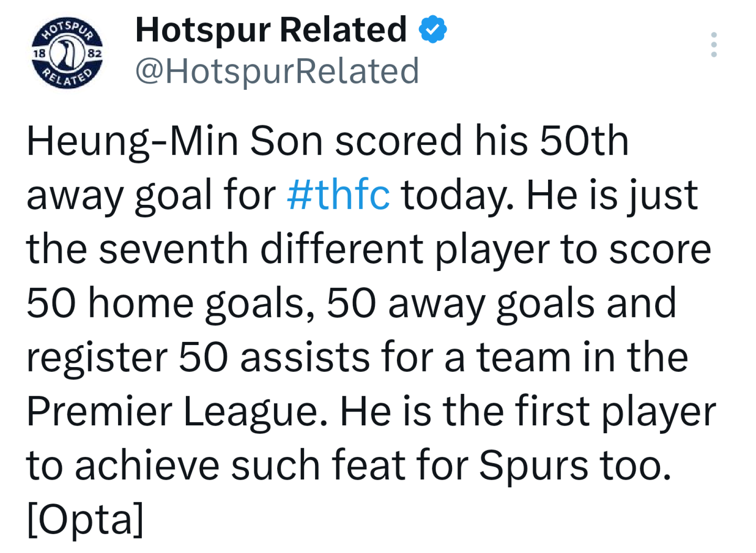Open the @HotspurRelated handle link
This screenshot has width=756, height=553.
click(x=277, y=71)
